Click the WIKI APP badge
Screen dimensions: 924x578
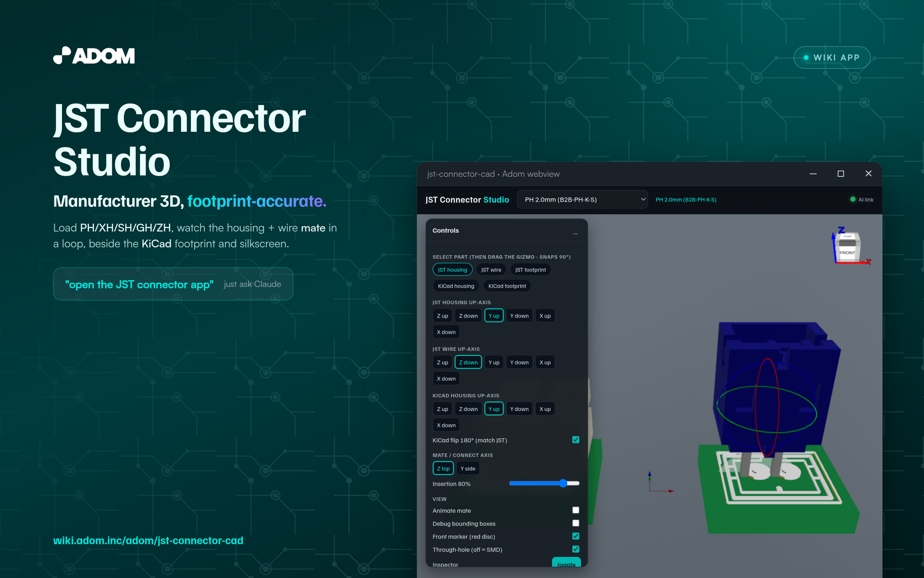[x=832, y=57]
